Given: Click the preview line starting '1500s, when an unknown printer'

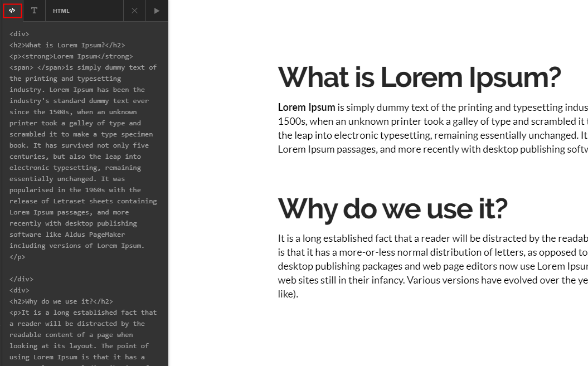Looking at the screenshot, I should pyautogui.click(x=433, y=121).
